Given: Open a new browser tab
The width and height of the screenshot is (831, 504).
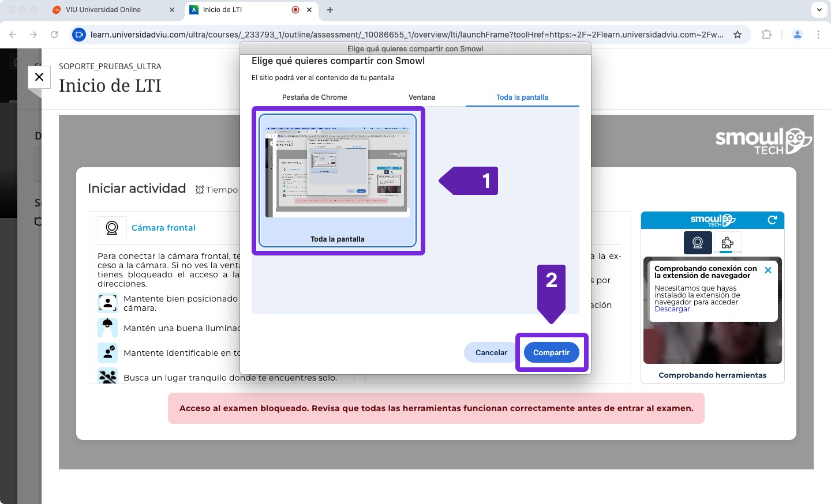Looking at the screenshot, I should 330,10.
